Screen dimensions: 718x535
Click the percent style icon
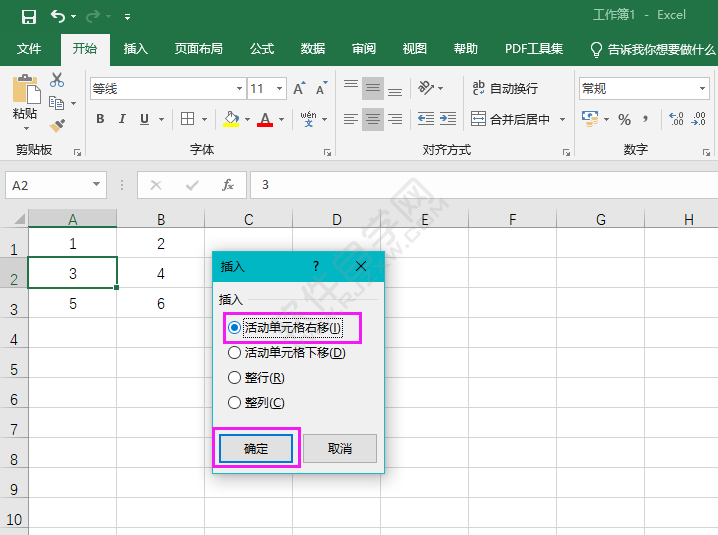point(624,119)
